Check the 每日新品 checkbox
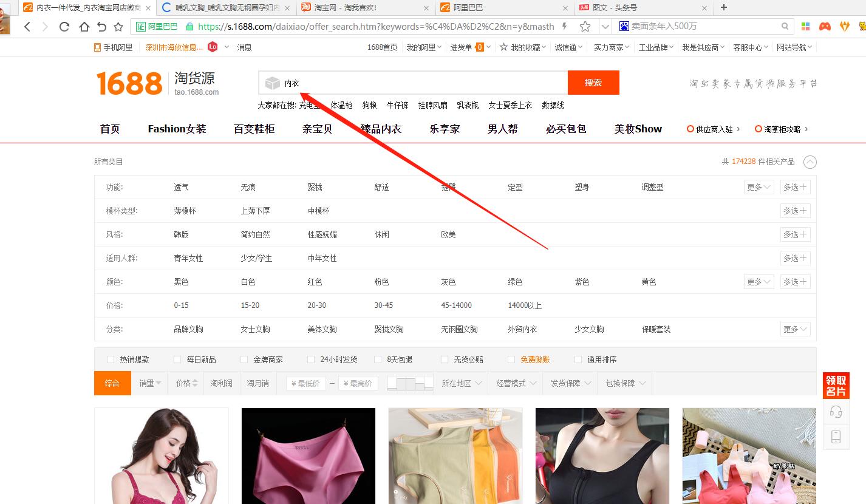This screenshot has height=504, width=866. [177, 359]
